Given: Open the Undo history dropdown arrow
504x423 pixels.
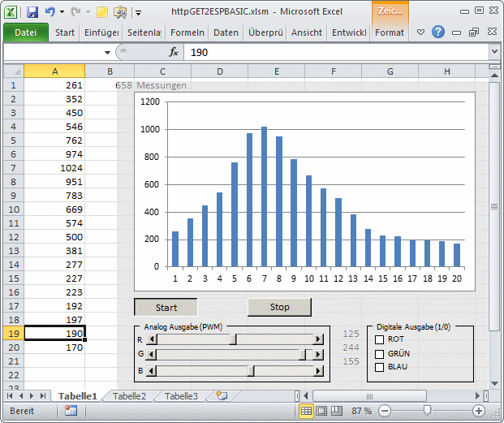Looking at the screenshot, I should (x=62, y=12).
